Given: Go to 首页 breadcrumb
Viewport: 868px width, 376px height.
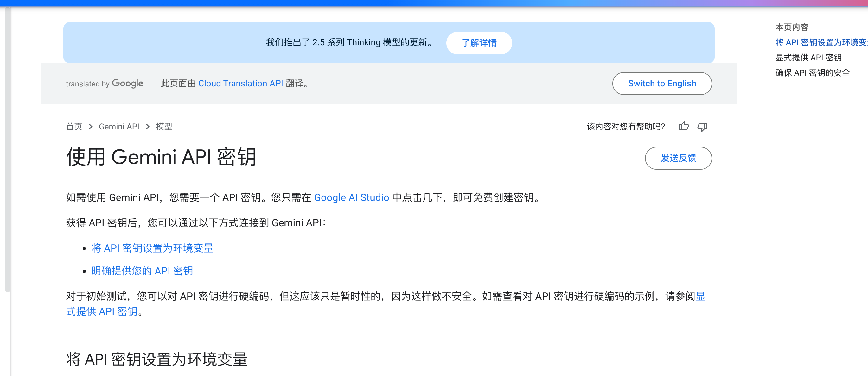Looking at the screenshot, I should pos(74,127).
